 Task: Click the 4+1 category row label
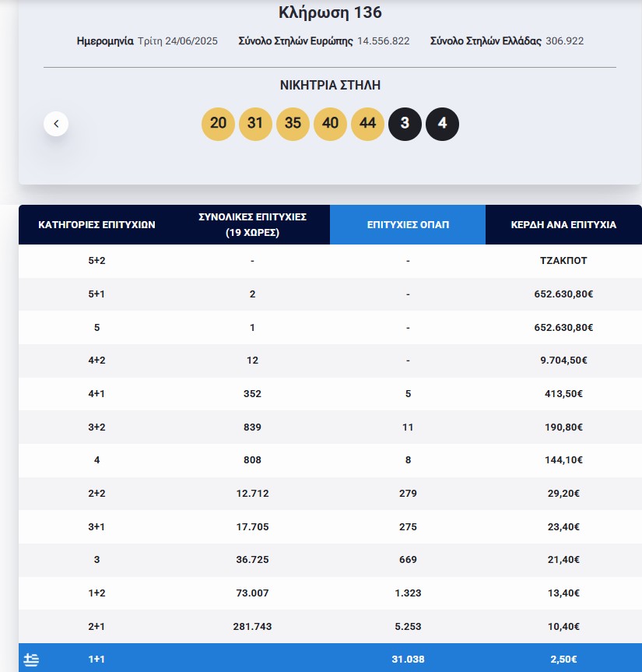96,394
